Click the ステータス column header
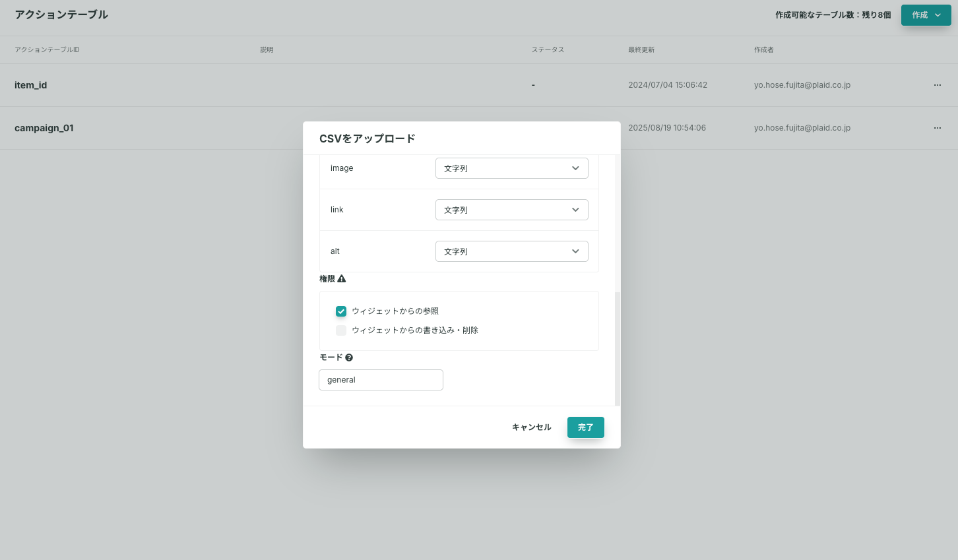The height and width of the screenshot is (560, 958). (x=548, y=50)
